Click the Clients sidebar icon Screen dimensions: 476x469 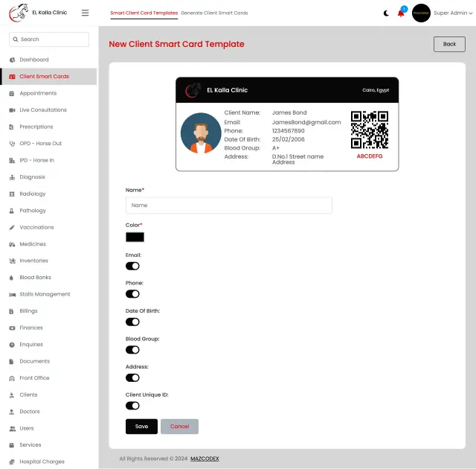pos(12,395)
